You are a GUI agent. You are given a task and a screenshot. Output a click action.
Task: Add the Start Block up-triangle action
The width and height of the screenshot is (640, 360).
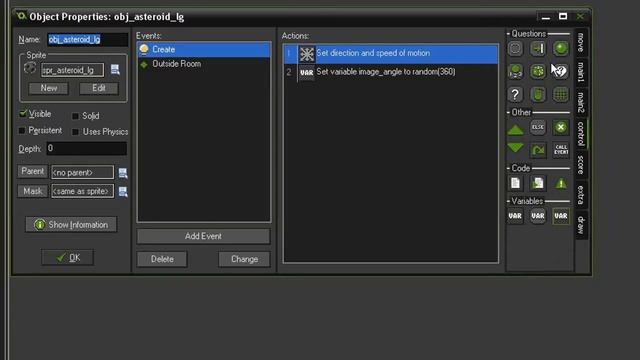(515, 130)
